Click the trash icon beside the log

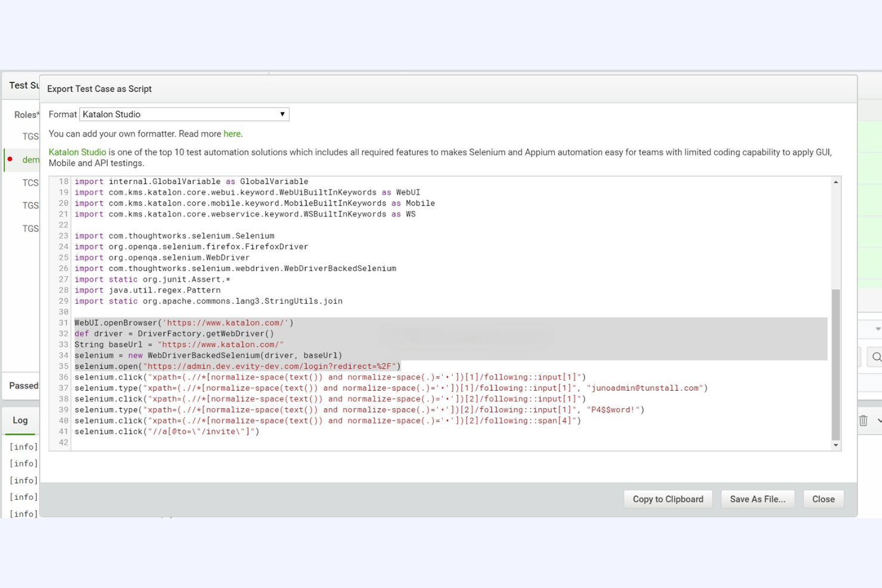pyautogui.click(x=863, y=421)
